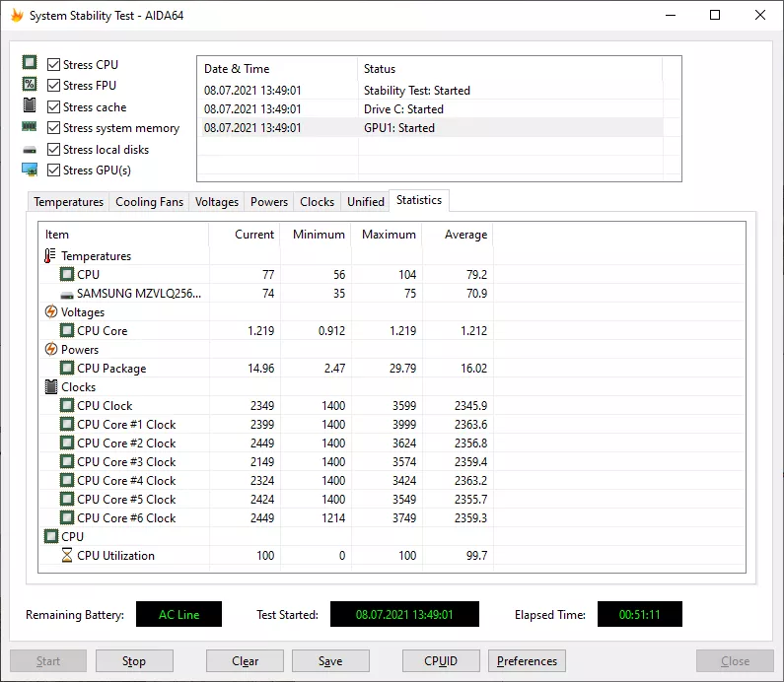Screen dimensions: 784x682
Task: Select the Statistics tab
Action: pyautogui.click(x=419, y=200)
